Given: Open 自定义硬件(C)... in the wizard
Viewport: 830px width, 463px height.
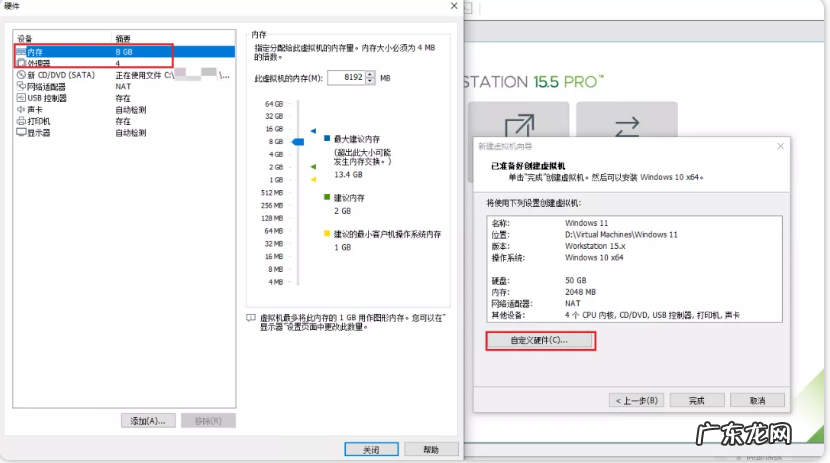Looking at the screenshot, I should 539,340.
